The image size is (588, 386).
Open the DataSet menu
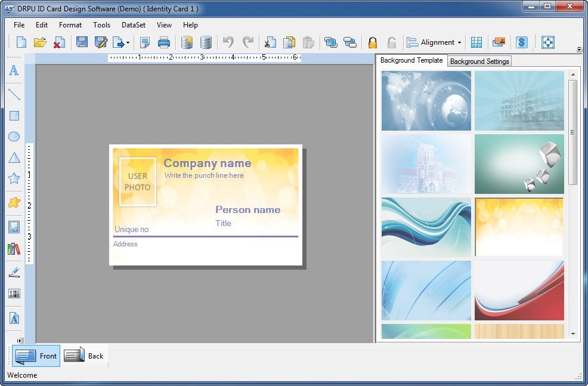pos(133,25)
